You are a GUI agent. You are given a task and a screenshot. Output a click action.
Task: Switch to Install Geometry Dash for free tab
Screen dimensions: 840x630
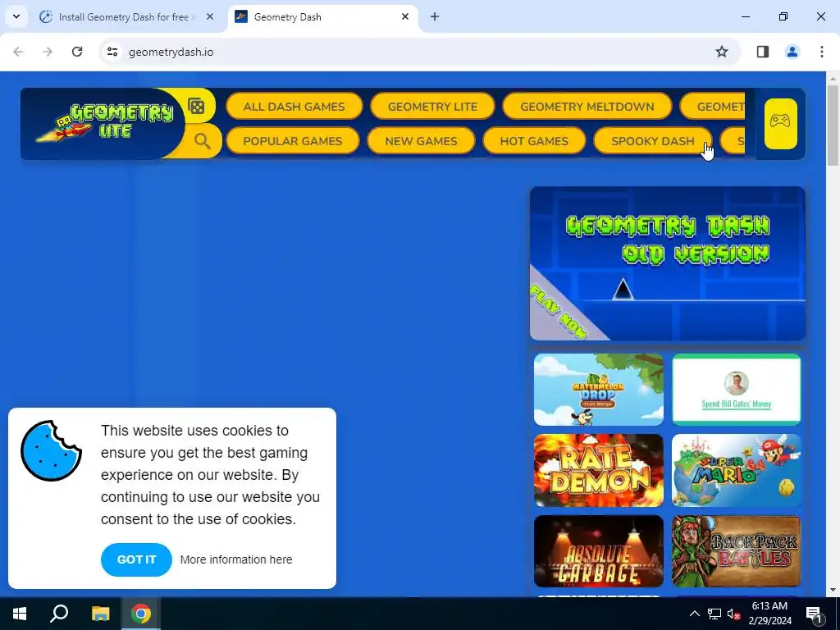click(x=127, y=17)
